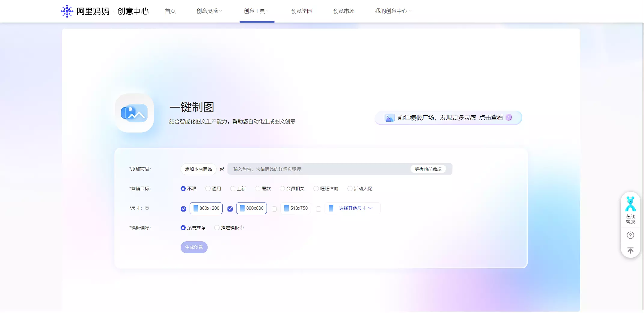Click the help question mark in sidebar

(x=630, y=235)
